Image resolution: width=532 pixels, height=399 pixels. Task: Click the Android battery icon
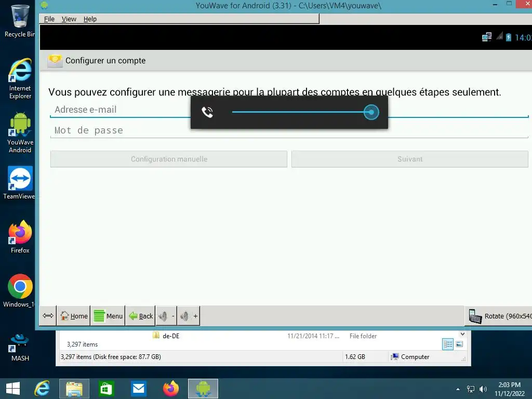(x=508, y=37)
